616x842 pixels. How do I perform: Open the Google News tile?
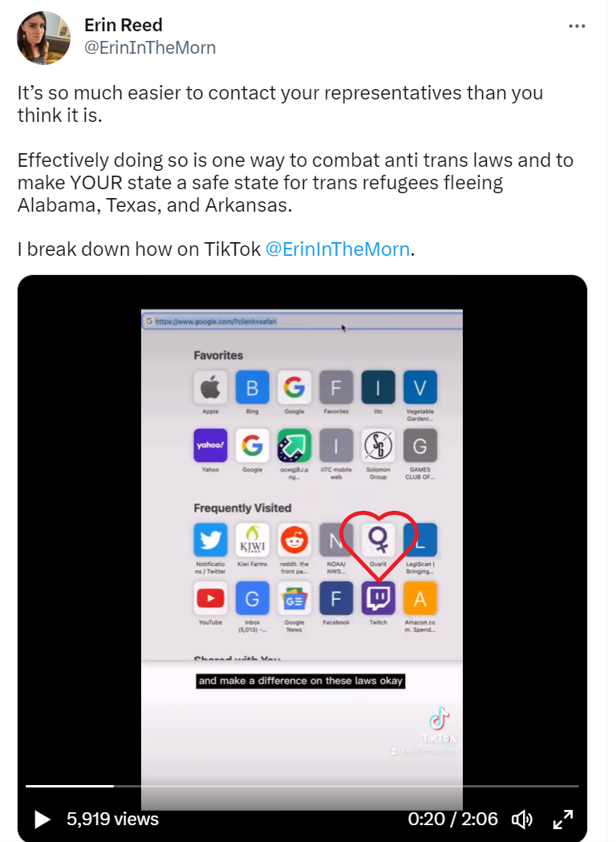[x=294, y=598]
